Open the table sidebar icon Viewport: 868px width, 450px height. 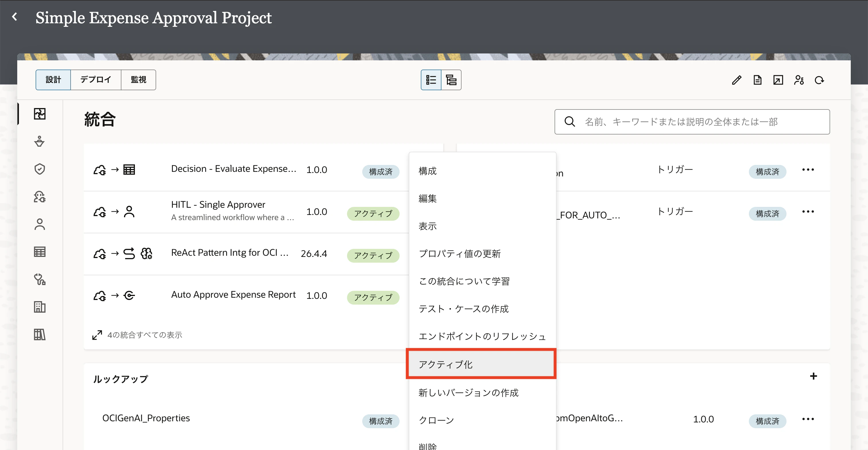40,252
